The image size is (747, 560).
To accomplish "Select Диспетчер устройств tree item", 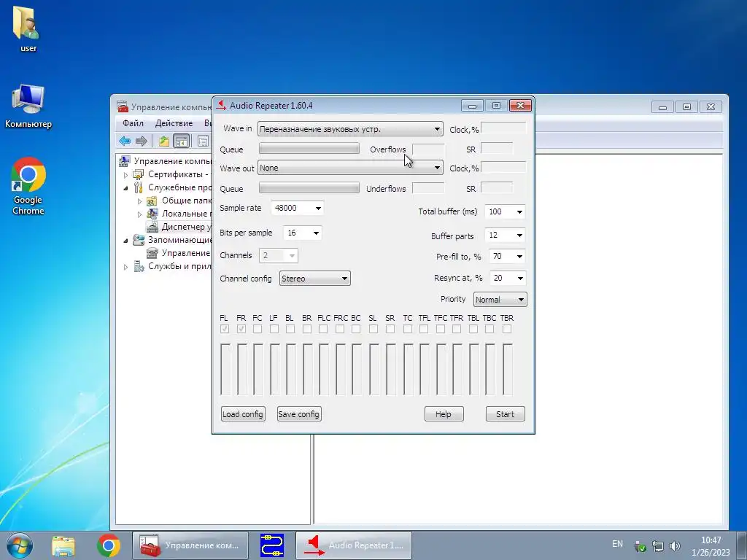I will point(186,227).
